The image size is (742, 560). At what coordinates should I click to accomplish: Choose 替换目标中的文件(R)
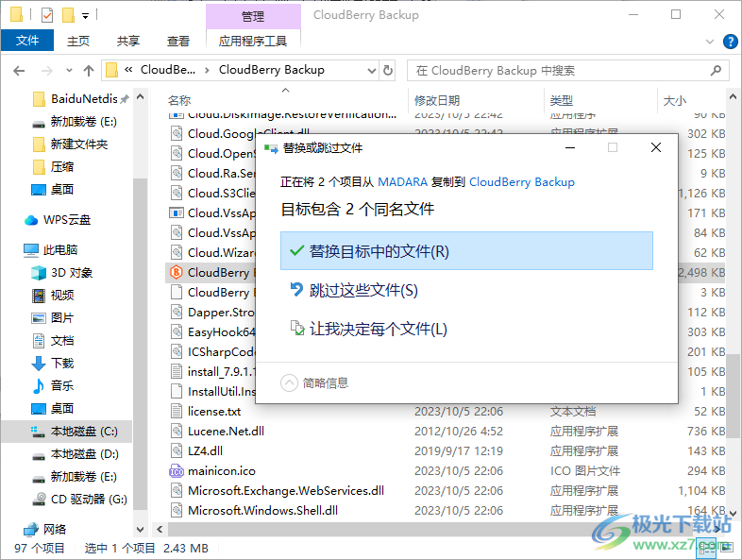[466, 251]
